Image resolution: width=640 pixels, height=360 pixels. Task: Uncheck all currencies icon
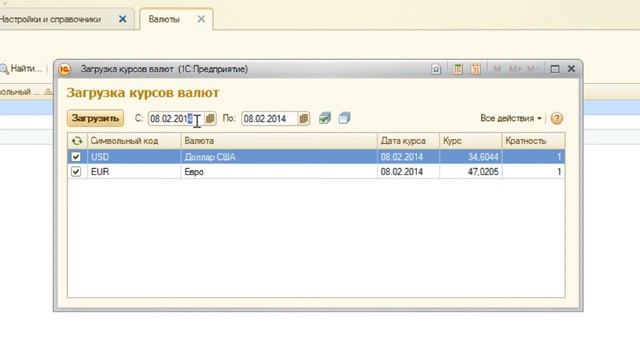(344, 118)
